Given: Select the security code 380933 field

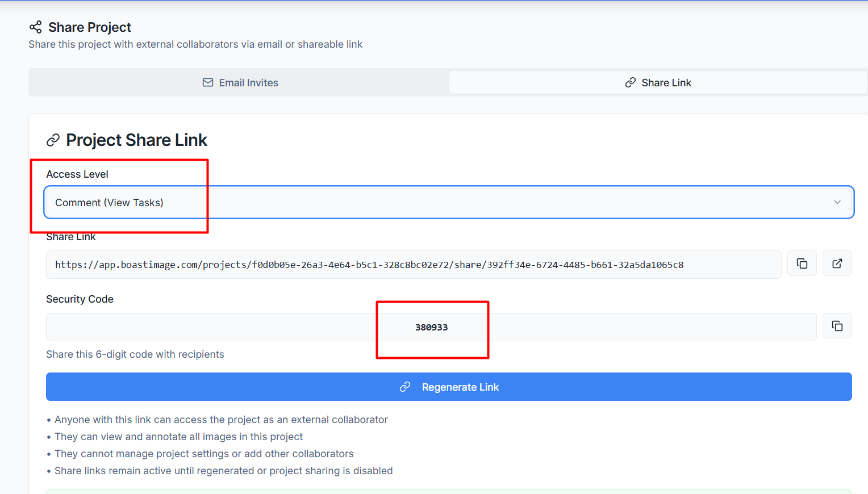Looking at the screenshot, I should pos(431,327).
